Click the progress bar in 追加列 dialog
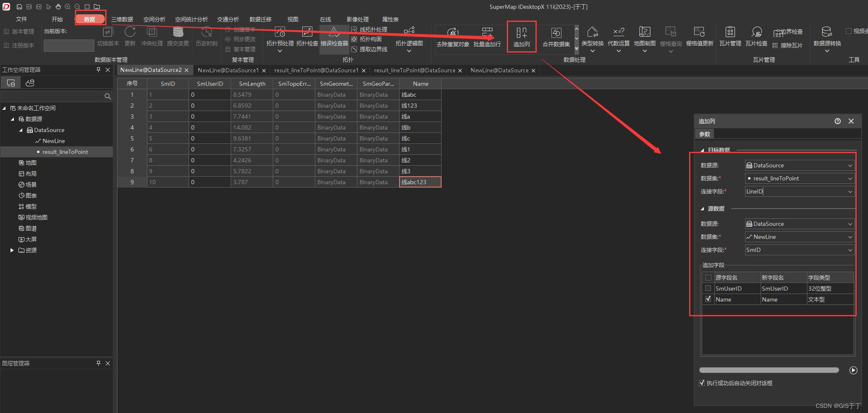868x413 pixels. tap(769, 370)
